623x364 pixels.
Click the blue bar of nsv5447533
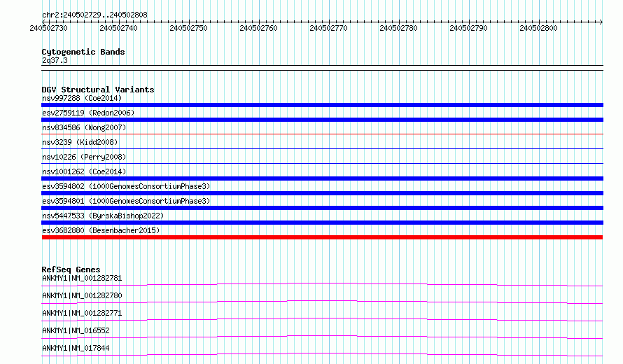tap(322, 223)
